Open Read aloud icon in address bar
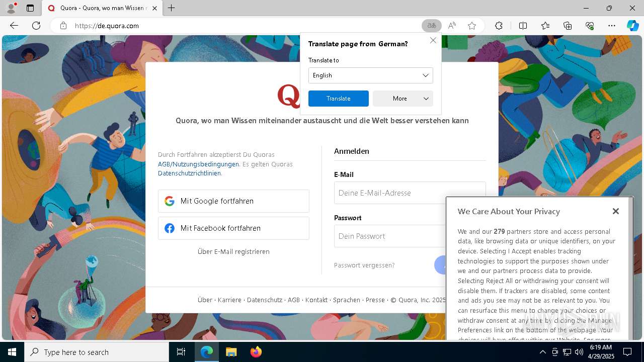 452,26
